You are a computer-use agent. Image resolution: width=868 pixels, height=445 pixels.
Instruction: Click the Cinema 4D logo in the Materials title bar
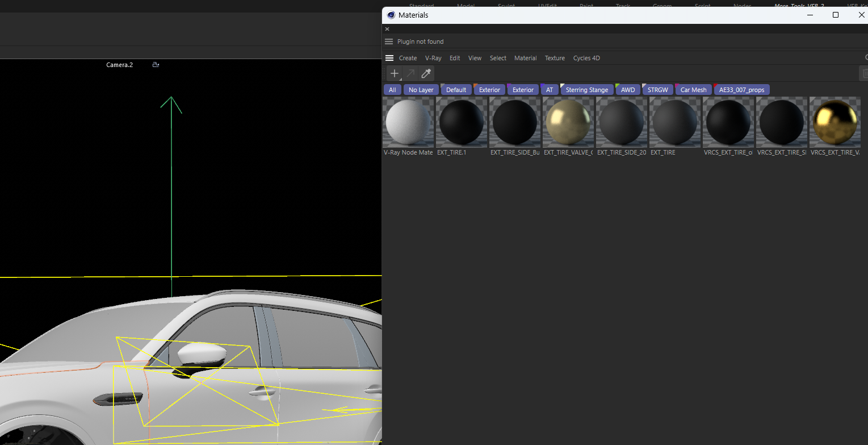(x=391, y=15)
